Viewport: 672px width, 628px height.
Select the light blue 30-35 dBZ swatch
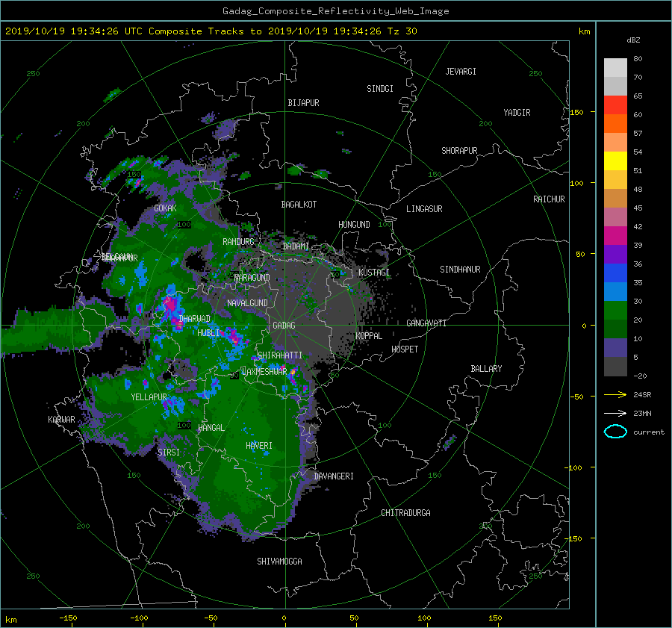615,291
